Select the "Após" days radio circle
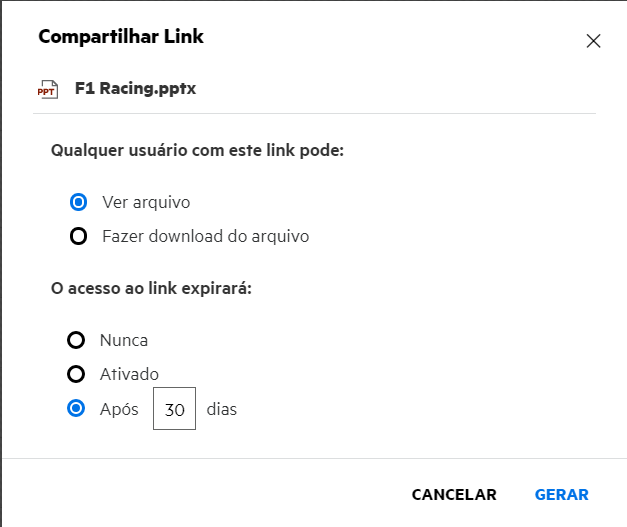 pyautogui.click(x=75, y=409)
